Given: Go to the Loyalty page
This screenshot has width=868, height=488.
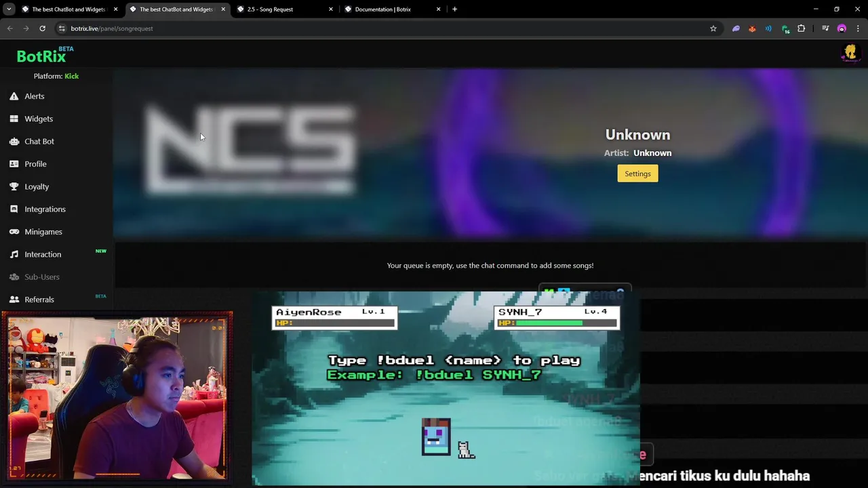Looking at the screenshot, I should coord(37,186).
